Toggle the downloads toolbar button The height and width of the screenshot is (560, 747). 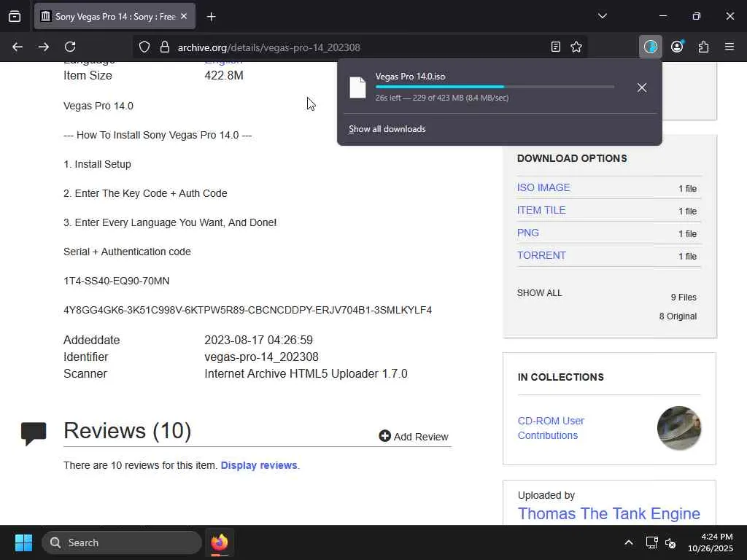click(x=650, y=47)
